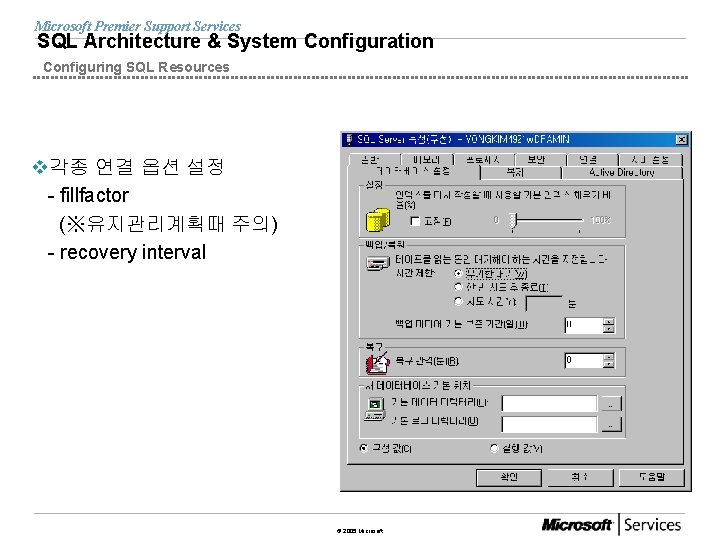Click the recovery interval minutes field
The width and height of the screenshot is (720, 540).
[583, 360]
